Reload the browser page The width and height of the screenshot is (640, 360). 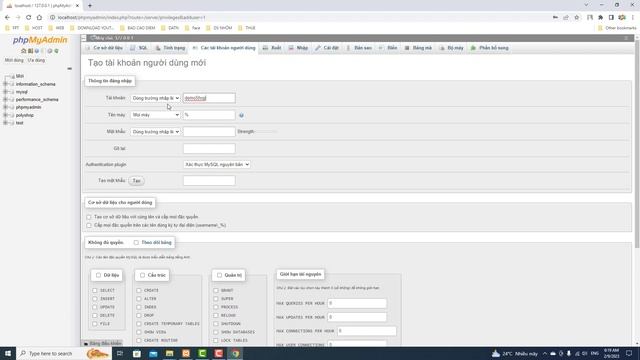pyautogui.click(x=28, y=17)
